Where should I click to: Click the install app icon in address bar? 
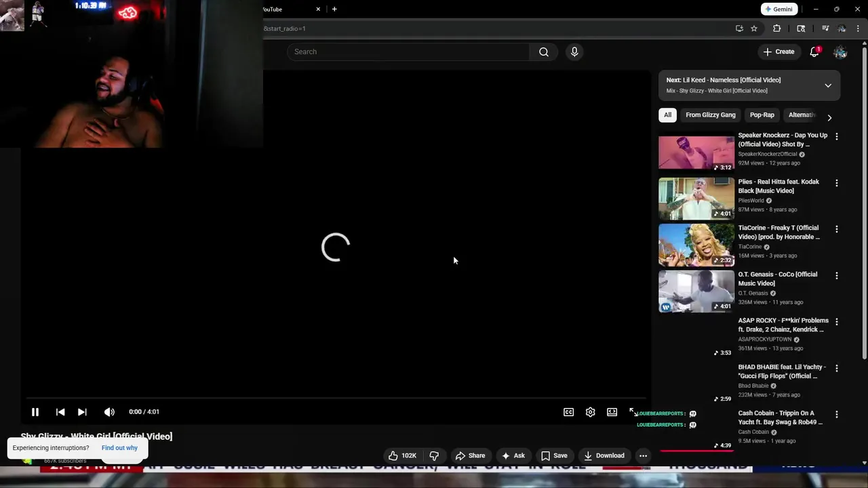coord(739,28)
